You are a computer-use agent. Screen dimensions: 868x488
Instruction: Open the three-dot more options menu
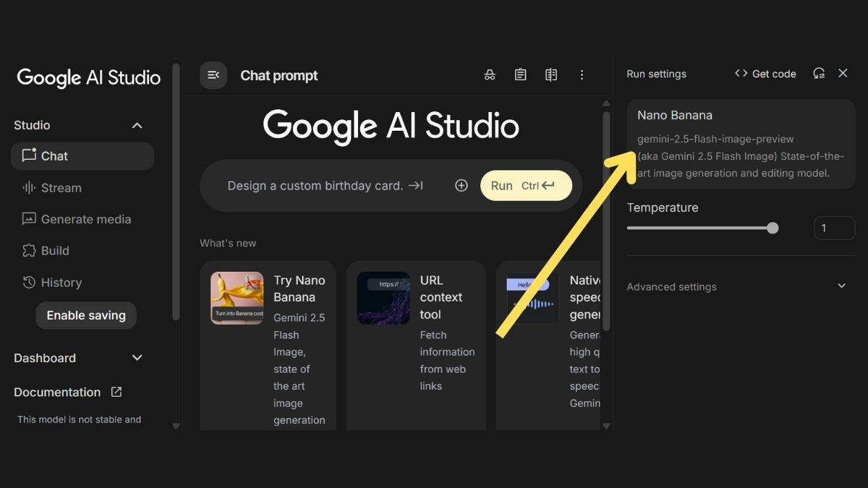[582, 75]
